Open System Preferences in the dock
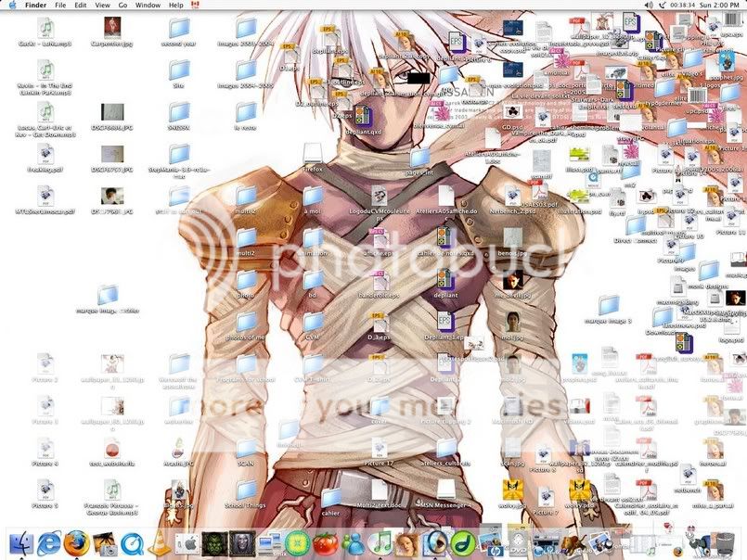Viewport: 747px width, 560px height. pos(187,544)
